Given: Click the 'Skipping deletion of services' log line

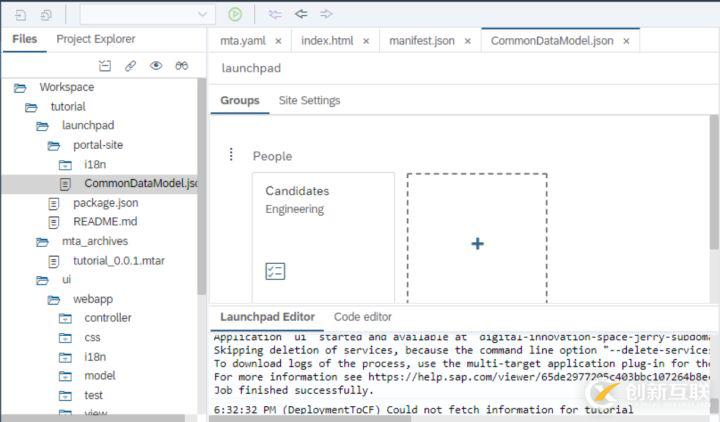Looking at the screenshot, I should (461, 350).
